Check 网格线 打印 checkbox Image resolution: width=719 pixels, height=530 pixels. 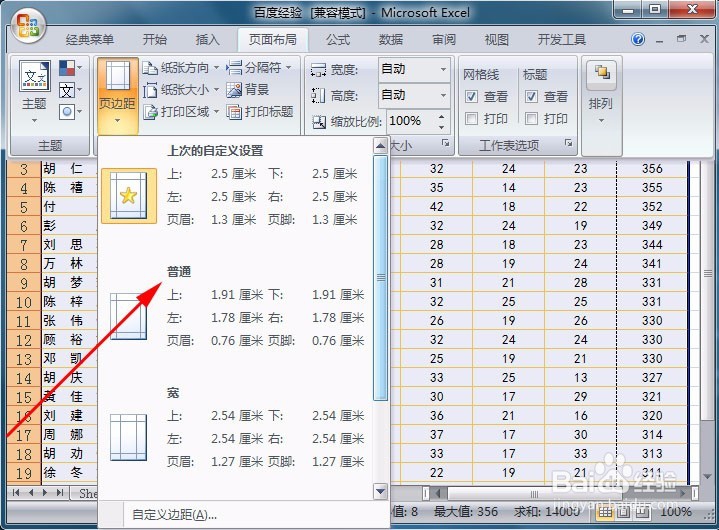(x=471, y=119)
